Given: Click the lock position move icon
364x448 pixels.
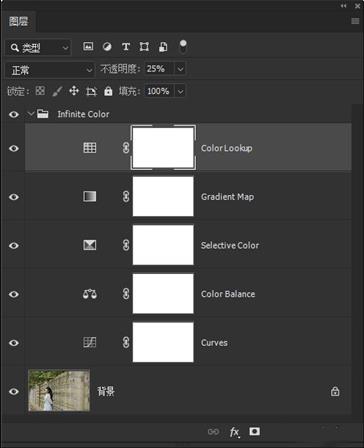Looking at the screenshot, I should (x=74, y=91).
